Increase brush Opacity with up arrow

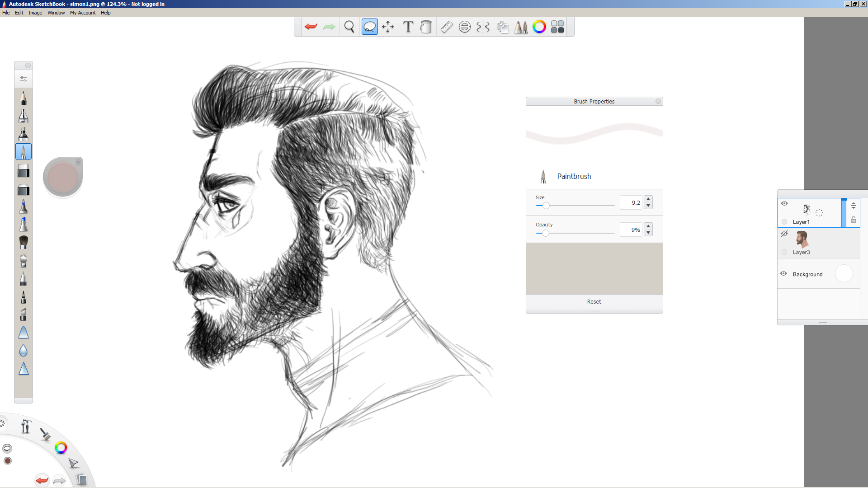648,226
